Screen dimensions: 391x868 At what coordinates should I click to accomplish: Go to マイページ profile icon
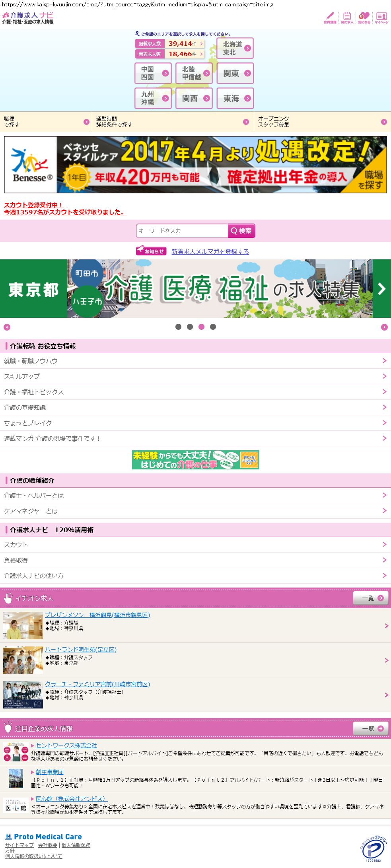coord(381,18)
